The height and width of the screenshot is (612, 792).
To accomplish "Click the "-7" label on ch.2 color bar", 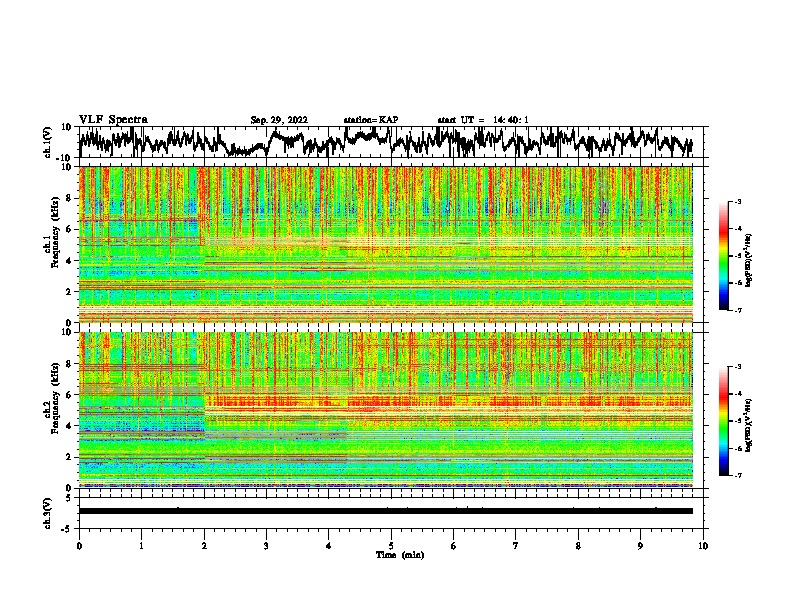I will (x=738, y=475).
